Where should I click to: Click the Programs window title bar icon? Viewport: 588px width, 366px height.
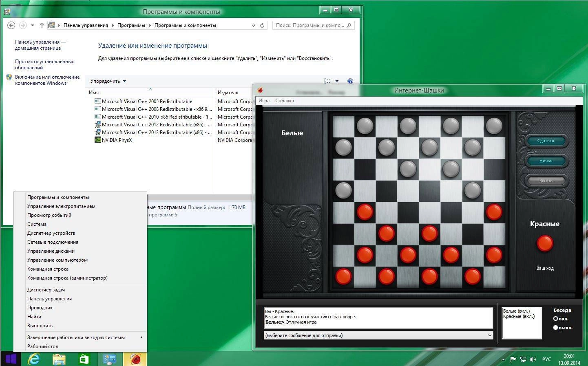(7, 11)
